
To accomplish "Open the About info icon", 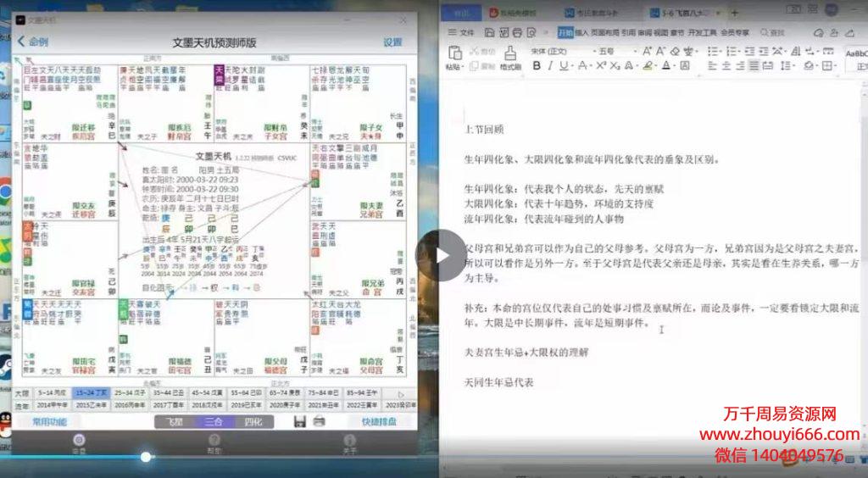I will pos(348,440).
